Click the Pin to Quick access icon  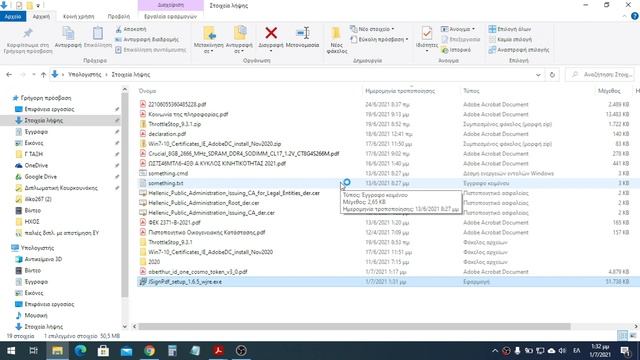28,33
